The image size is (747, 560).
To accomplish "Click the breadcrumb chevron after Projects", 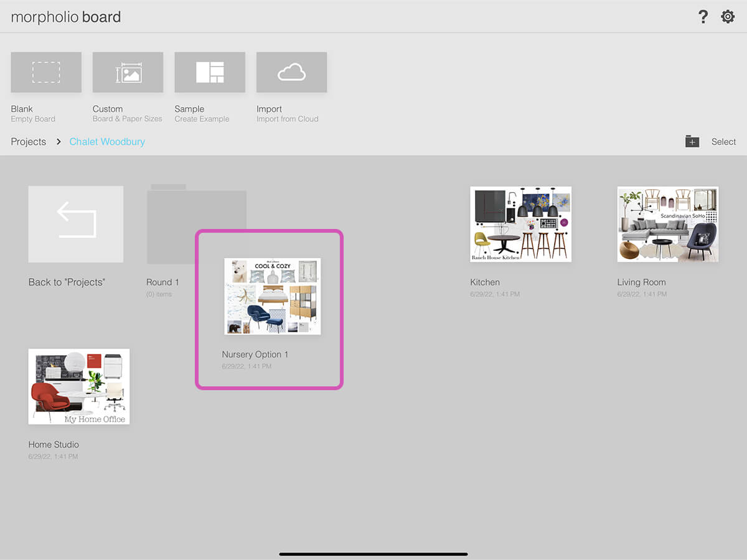I will point(59,142).
